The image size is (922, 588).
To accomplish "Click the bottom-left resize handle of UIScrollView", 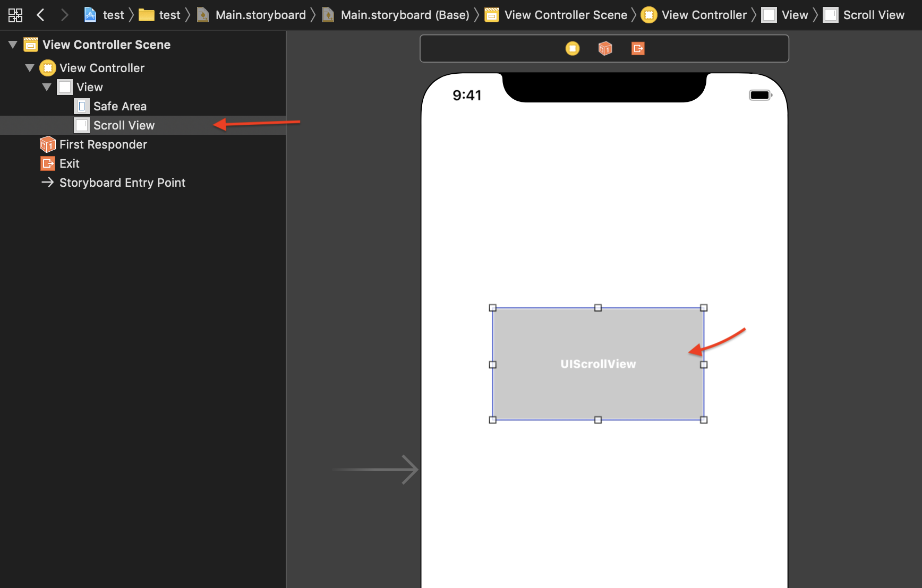I will pyautogui.click(x=493, y=420).
